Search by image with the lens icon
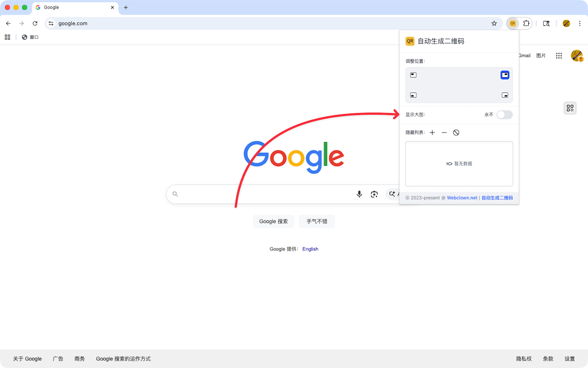This screenshot has height=368, width=588. pos(374,194)
